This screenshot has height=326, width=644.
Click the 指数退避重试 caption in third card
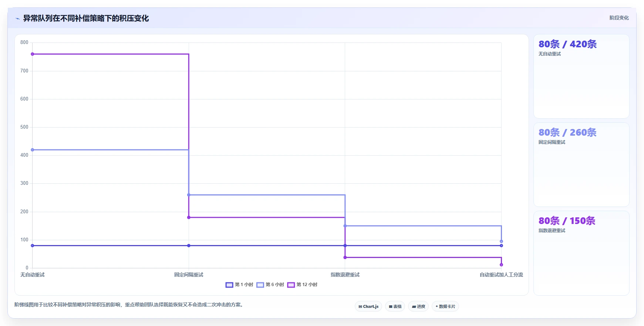point(552,231)
